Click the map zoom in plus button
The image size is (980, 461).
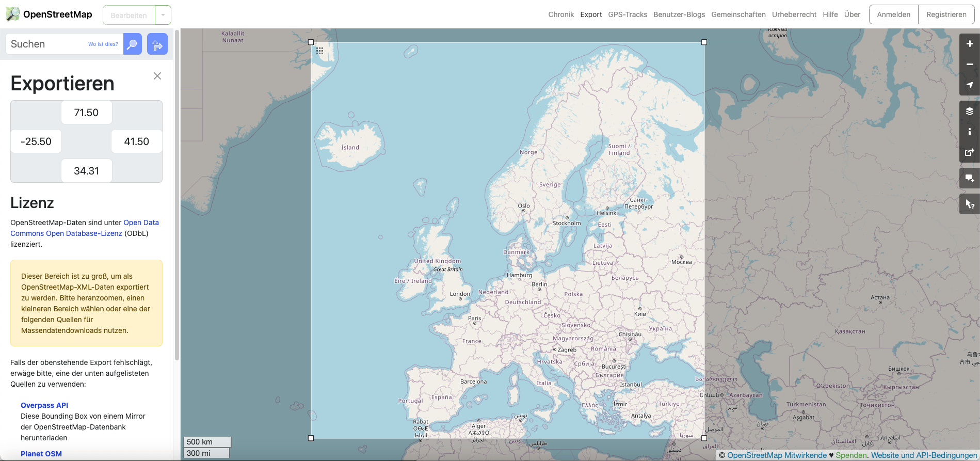point(969,44)
